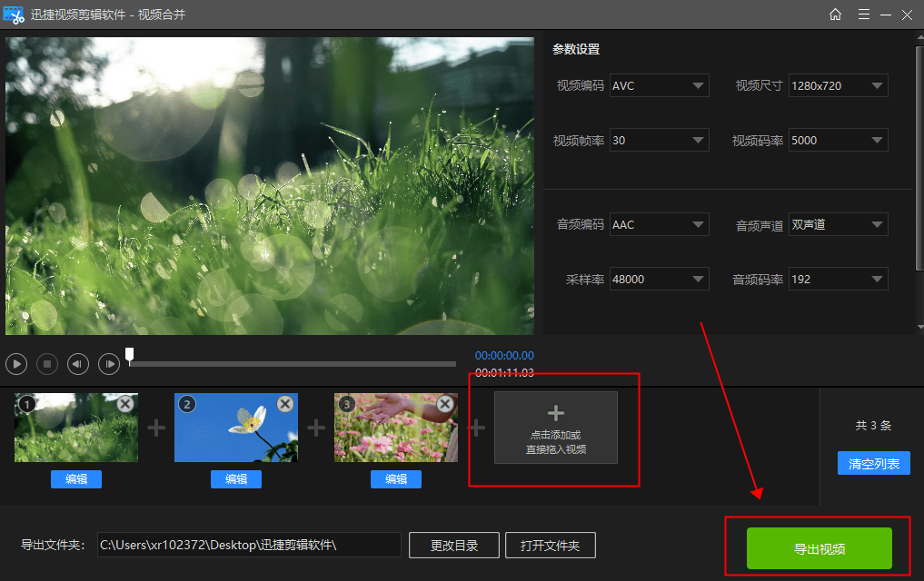924x581 pixels.
Task: Open the 视频尺寸 1280x720 dropdown
Action: (x=838, y=86)
